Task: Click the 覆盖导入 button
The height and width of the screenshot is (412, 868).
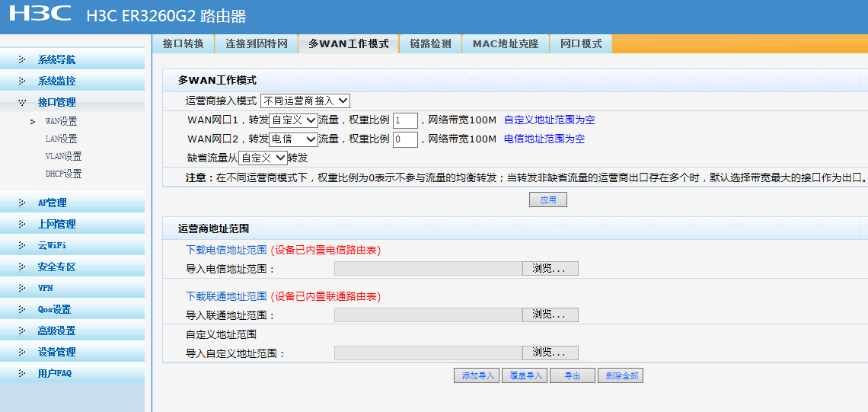Action: (x=525, y=375)
